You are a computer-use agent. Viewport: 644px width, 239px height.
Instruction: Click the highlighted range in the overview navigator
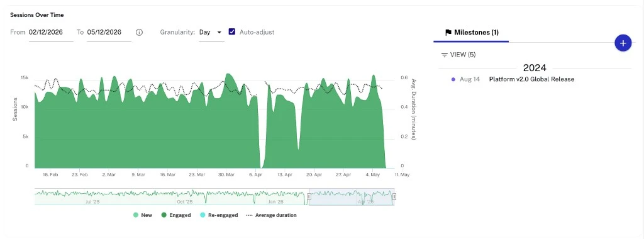352,197
